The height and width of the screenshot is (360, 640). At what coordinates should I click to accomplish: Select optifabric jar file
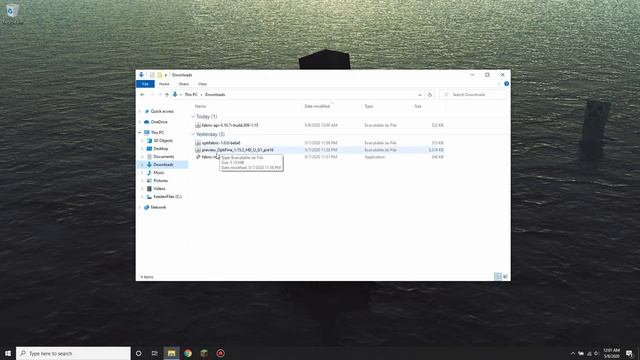221,143
